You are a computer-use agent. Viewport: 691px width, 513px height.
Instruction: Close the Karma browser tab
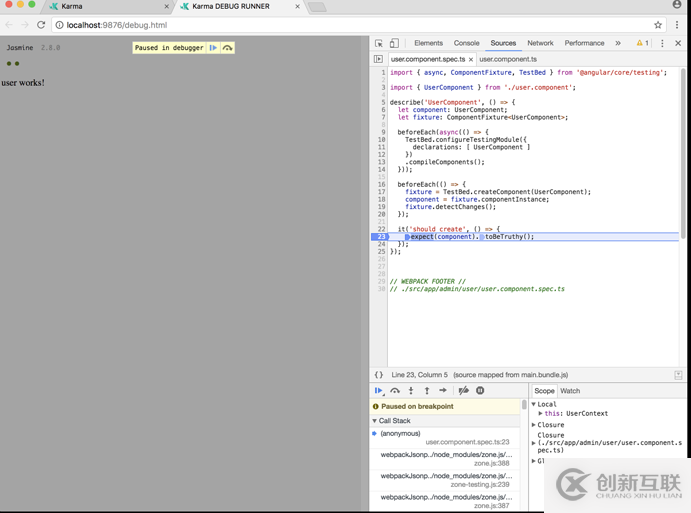(167, 6)
